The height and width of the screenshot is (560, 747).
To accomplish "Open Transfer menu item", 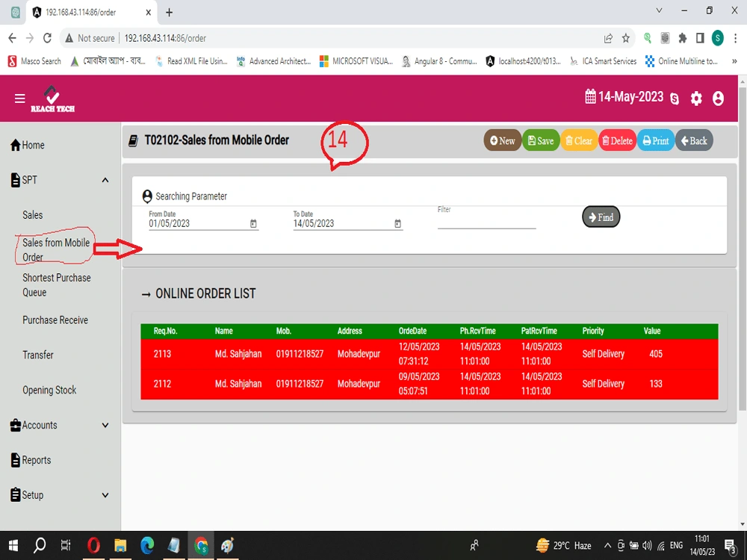I will (x=37, y=355).
